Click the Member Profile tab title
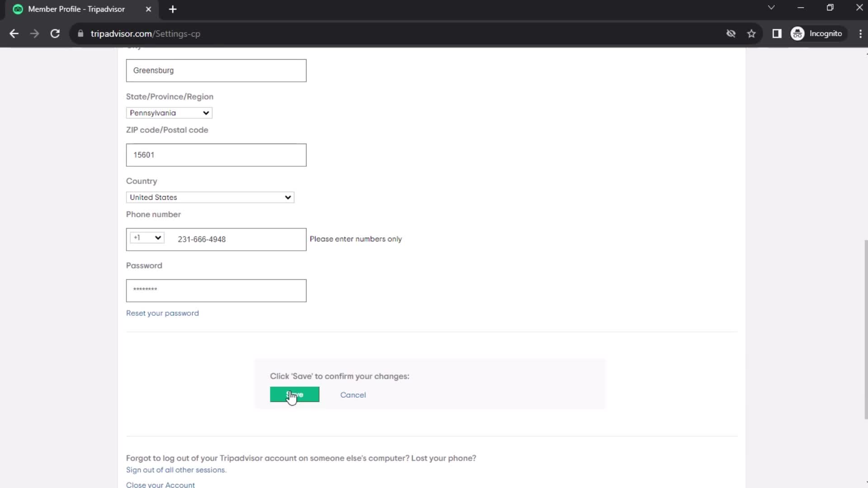Image resolution: width=868 pixels, height=488 pixels. [x=76, y=8]
